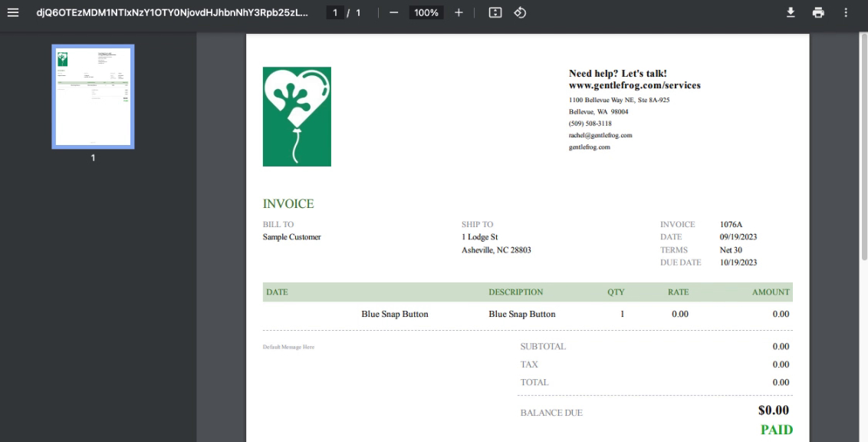Click the 100% zoom level field
This screenshot has height=442, width=868.
coord(426,12)
